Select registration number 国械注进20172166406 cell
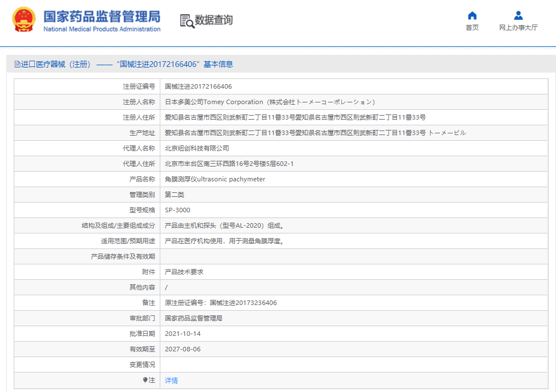 pos(198,86)
